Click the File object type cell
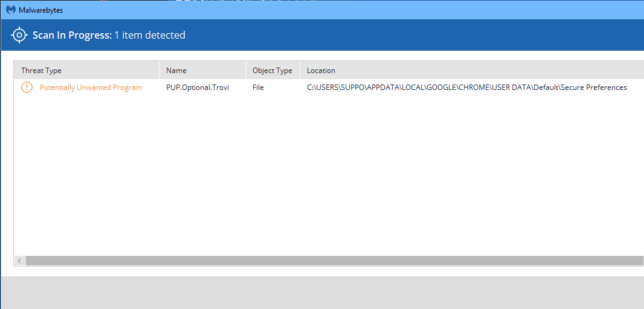 coord(259,88)
